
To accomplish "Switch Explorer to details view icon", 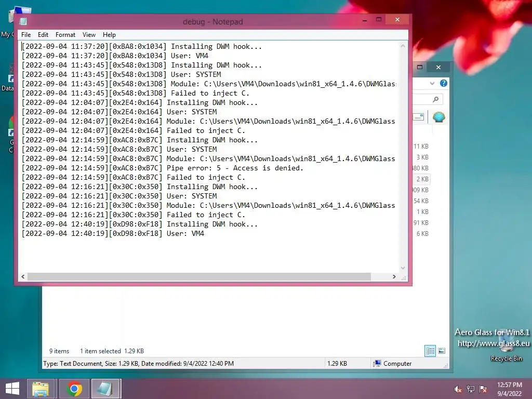I will click(430, 351).
